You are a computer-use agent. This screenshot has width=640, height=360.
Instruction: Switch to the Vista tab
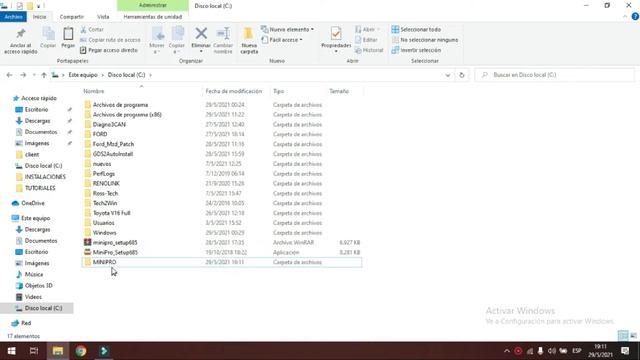[x=103, y=17]
